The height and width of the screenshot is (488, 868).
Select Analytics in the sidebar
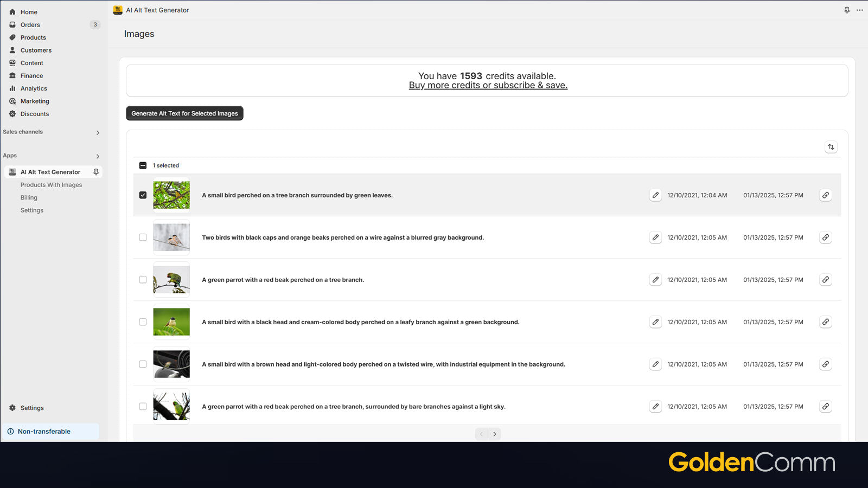point(33,88)
